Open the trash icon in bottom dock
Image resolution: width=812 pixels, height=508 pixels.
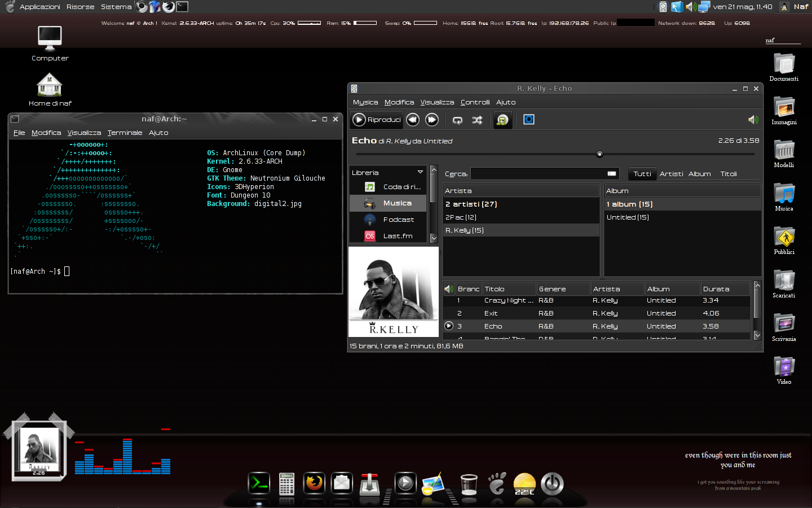click(469, 484)
